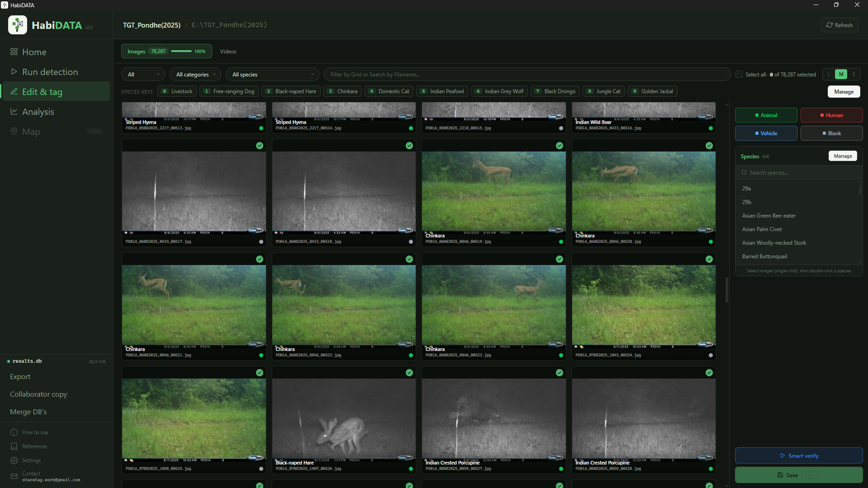
Task: Click Manage button in Species panel
Action: point(843,156)
